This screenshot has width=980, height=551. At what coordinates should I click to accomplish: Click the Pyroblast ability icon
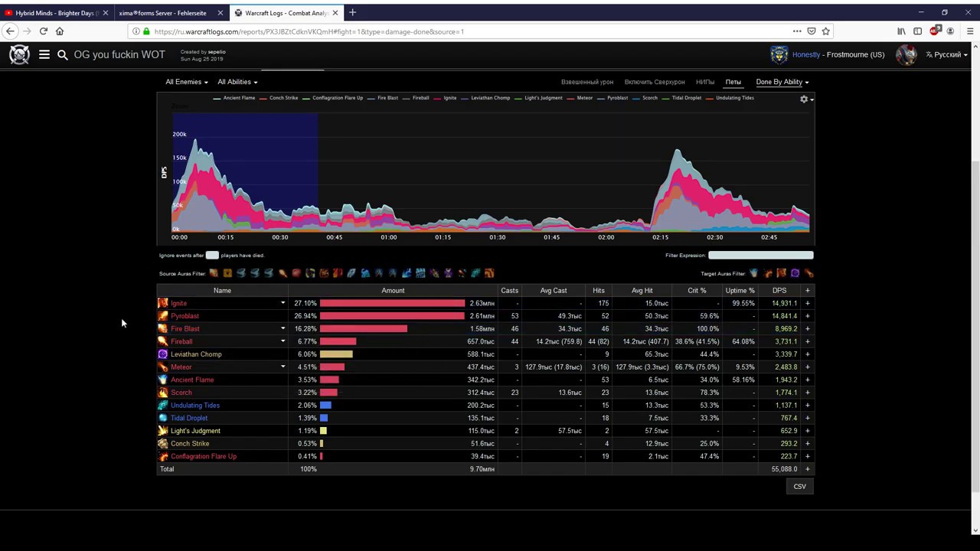coord(162,316)
